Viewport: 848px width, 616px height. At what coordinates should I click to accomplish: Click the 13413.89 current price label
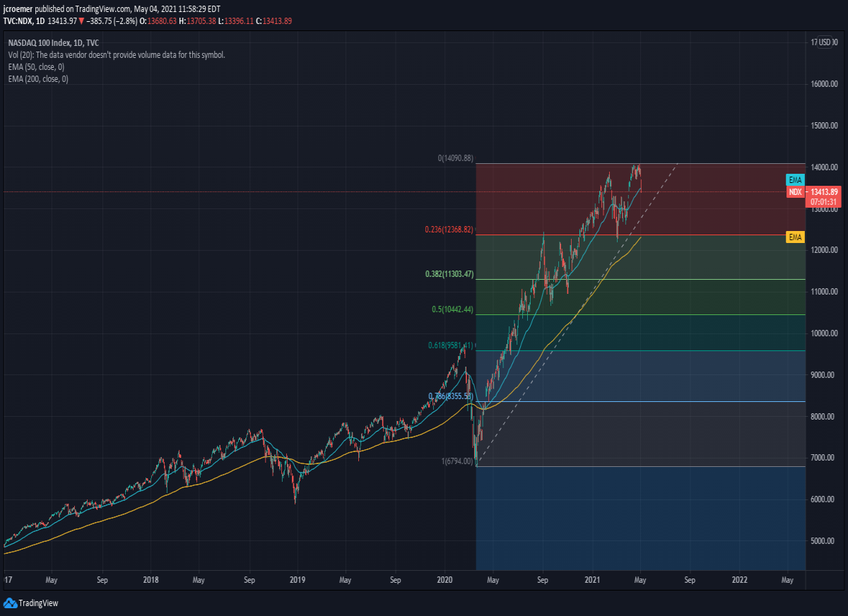(x=824, y=192)
